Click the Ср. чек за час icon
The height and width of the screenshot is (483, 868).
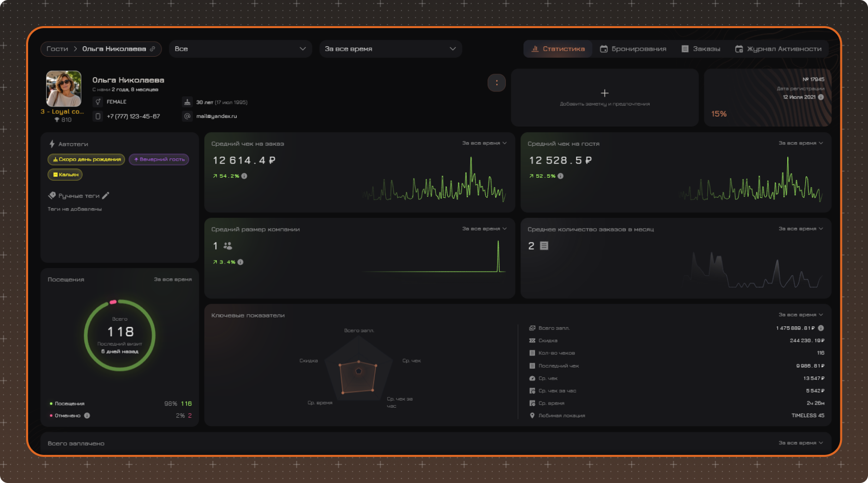532,391
